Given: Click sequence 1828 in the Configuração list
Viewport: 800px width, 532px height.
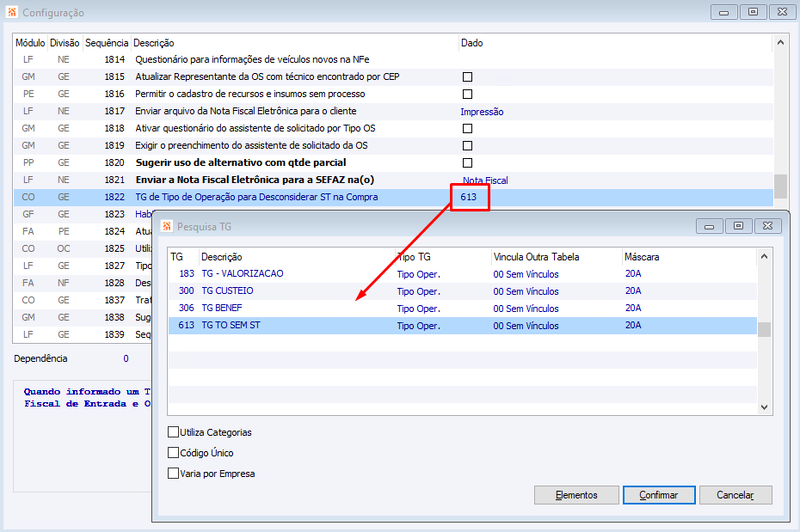Looking at the screenshot, I should (x=114, y=283).
